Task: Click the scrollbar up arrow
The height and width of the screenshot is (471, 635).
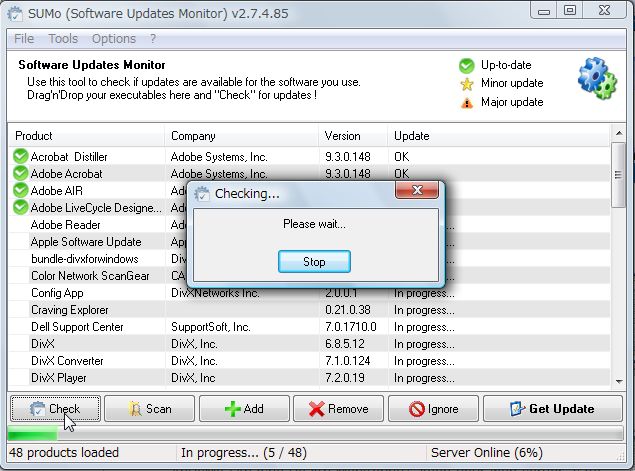Action: [x=618, y=133]
